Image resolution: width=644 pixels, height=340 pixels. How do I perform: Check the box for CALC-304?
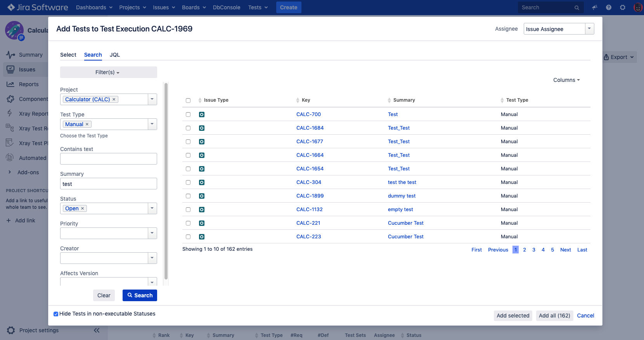tap(188, 182)
